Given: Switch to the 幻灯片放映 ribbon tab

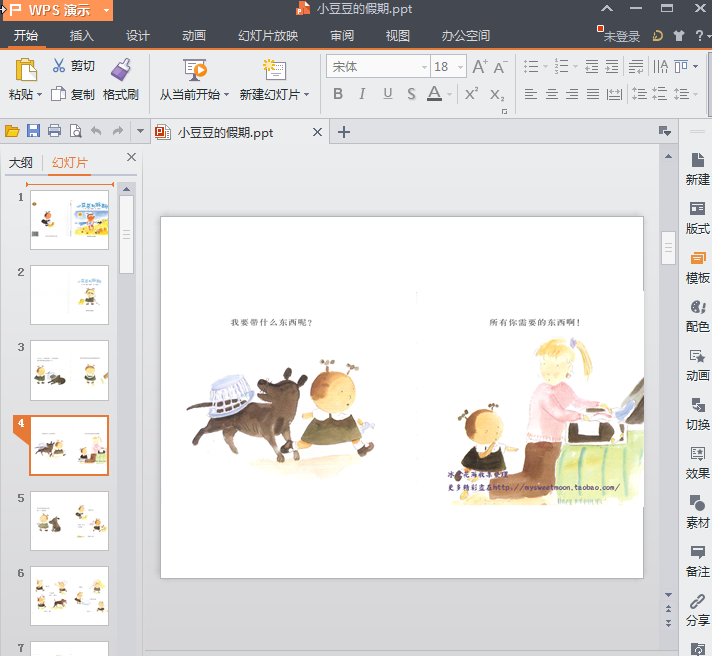Looking at the screenshot, I should (268, 35).
